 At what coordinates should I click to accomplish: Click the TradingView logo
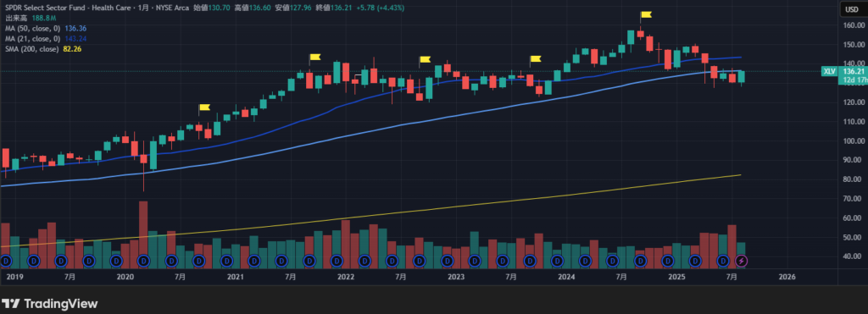pos(50,304)
